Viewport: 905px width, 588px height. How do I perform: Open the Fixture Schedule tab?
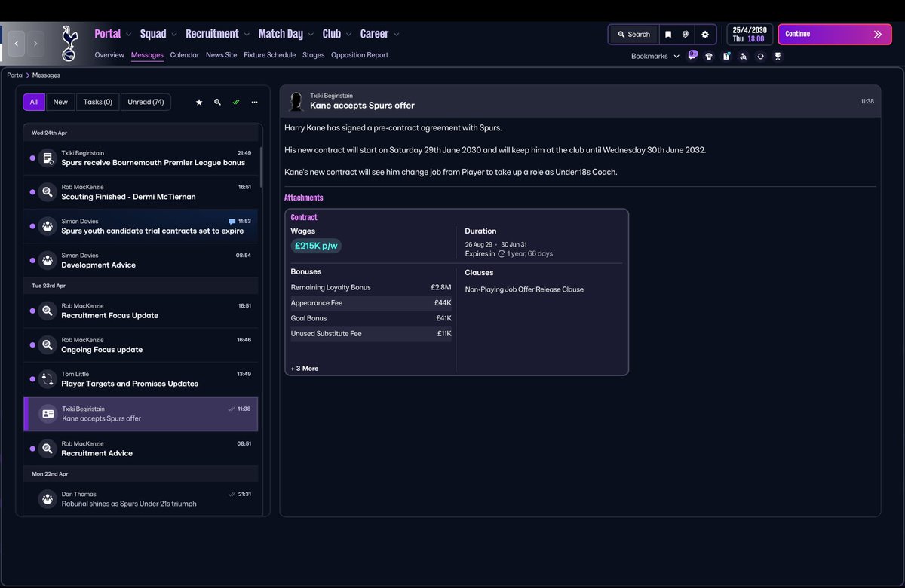(x=270, y=55)
